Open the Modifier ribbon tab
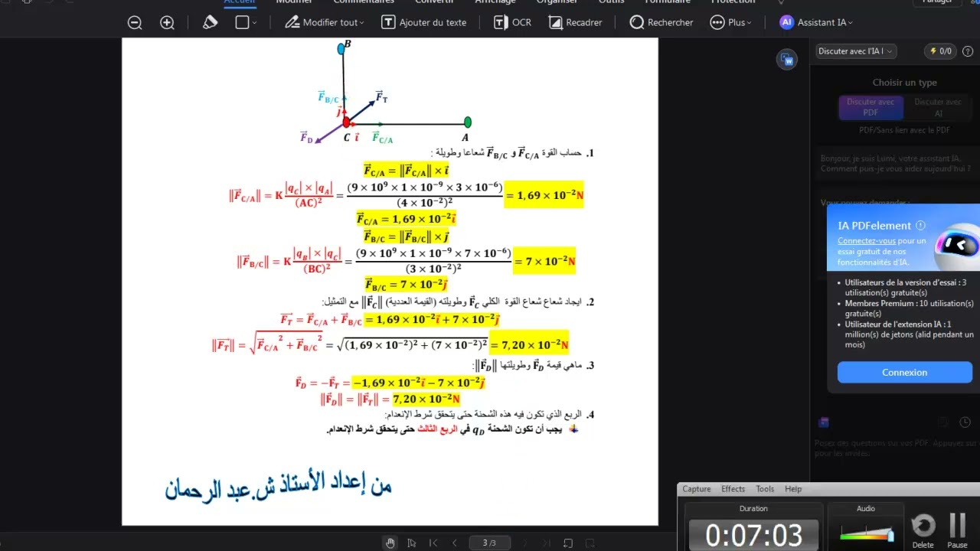Viewport: 980px width, 551px height. point(294,2)
